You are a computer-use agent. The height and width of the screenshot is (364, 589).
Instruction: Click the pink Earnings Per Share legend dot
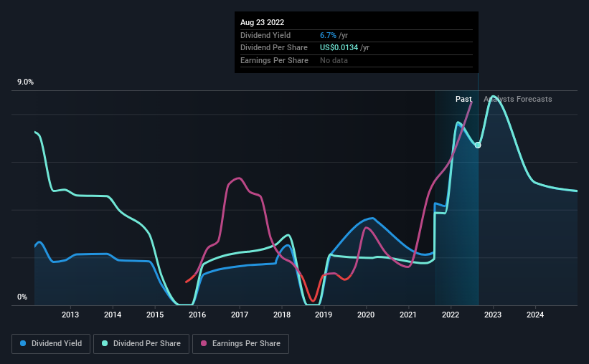pos(204,343)
